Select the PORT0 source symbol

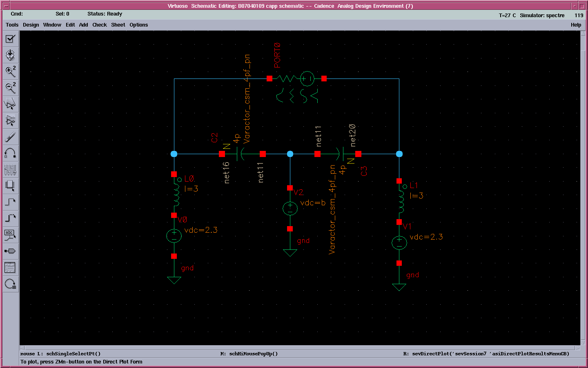tap(297, 79)
